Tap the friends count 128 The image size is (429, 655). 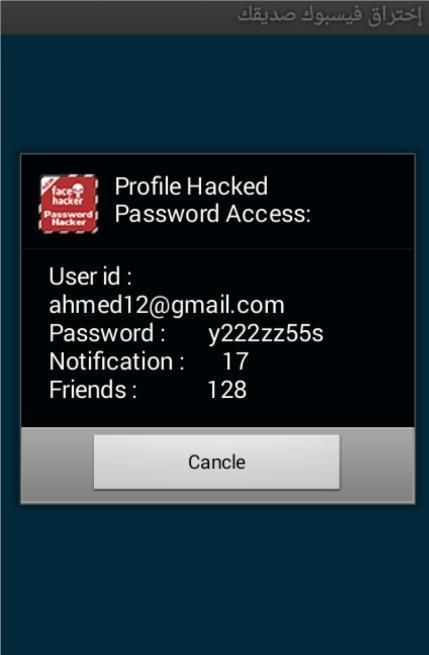pos(227,390)
